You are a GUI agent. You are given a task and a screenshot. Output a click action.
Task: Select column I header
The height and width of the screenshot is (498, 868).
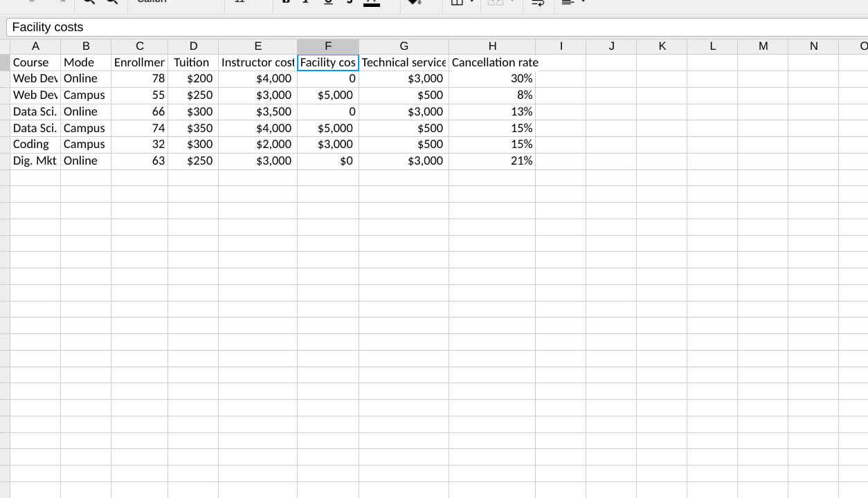coord(561,46)
